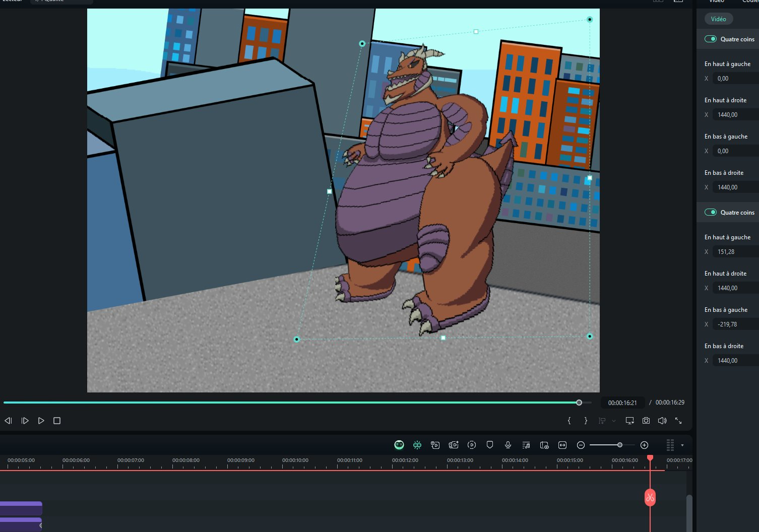
Task: Open the AI Copilot assistant icon
Action: point(399,445)
